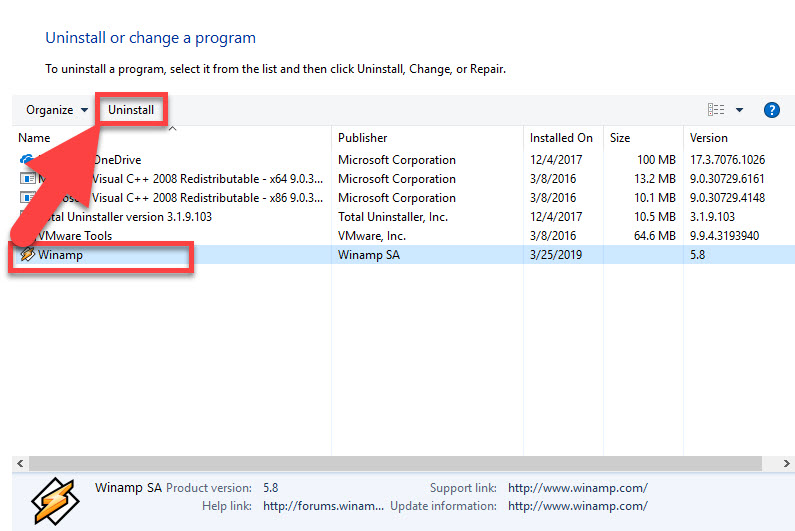Click the change view icon
Viewport: 795px width, 531px height.
[x=716, y=110]
